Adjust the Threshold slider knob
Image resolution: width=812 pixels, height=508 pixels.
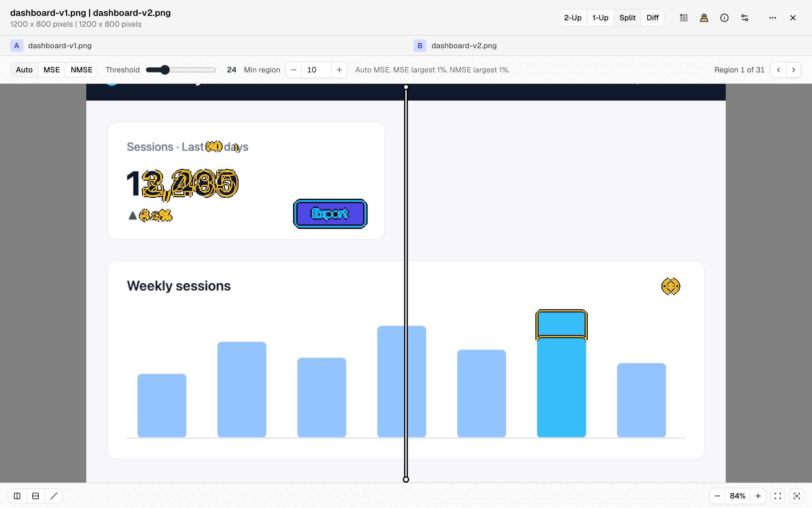pyautogui.click(x=165, y=70)
